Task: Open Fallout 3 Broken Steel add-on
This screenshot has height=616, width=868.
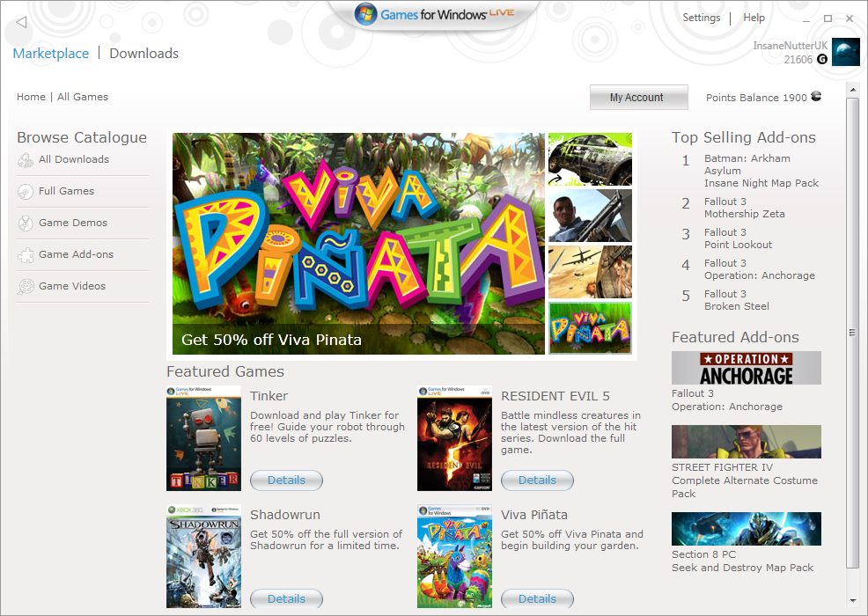Action: pyautogui.click(x=737, y=300)
